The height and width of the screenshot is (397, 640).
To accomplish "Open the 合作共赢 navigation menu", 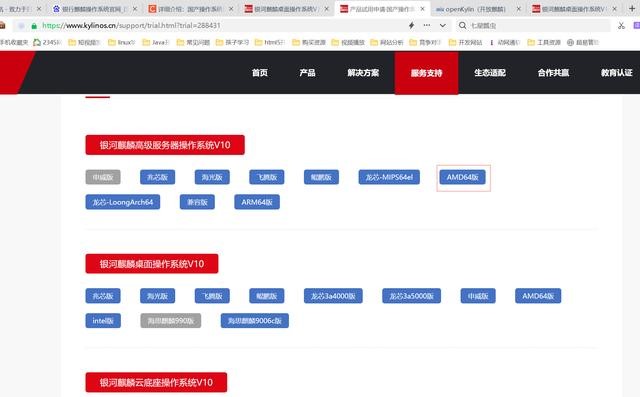I will [553, 73].
